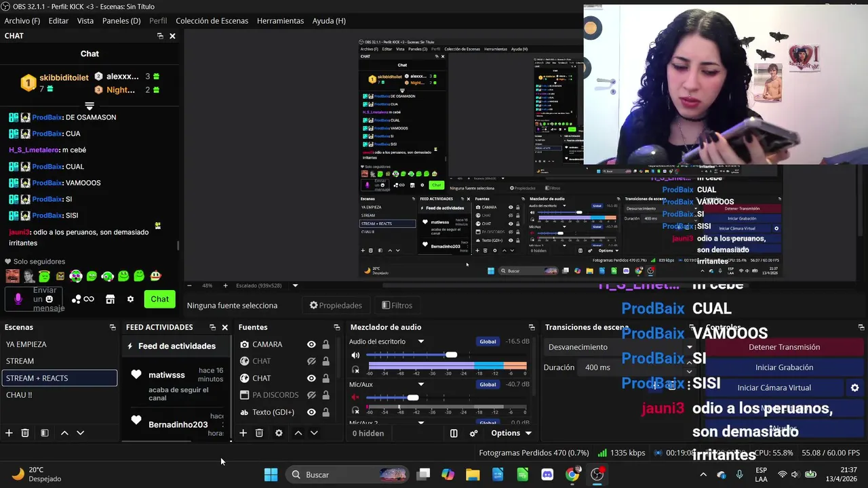Move scene down arrow in Escenas

[80, 433]
